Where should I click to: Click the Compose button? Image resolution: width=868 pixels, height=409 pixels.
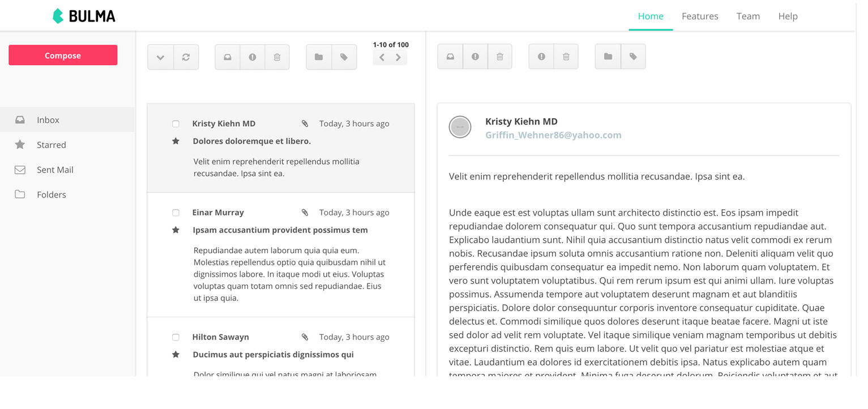[x=63, y=55]
